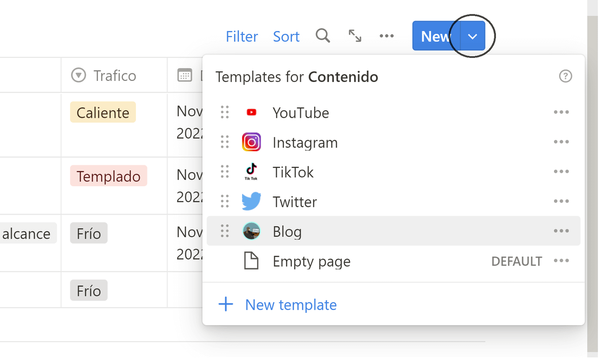This screenshot has width=600, height=364.
Task: Click the Sort link
Action: point(286,36)
